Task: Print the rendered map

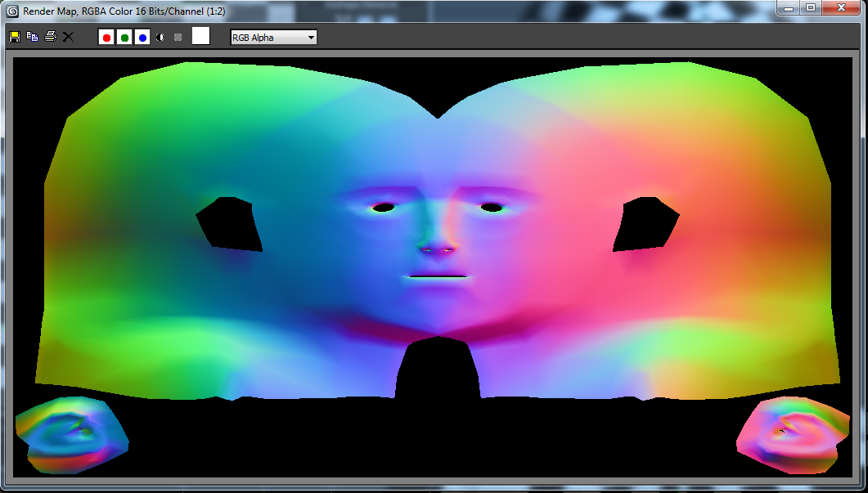Action: pos(50,37)
